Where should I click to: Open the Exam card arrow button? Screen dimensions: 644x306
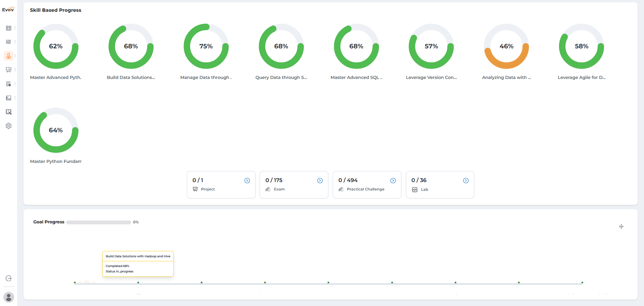coord(320,181)
